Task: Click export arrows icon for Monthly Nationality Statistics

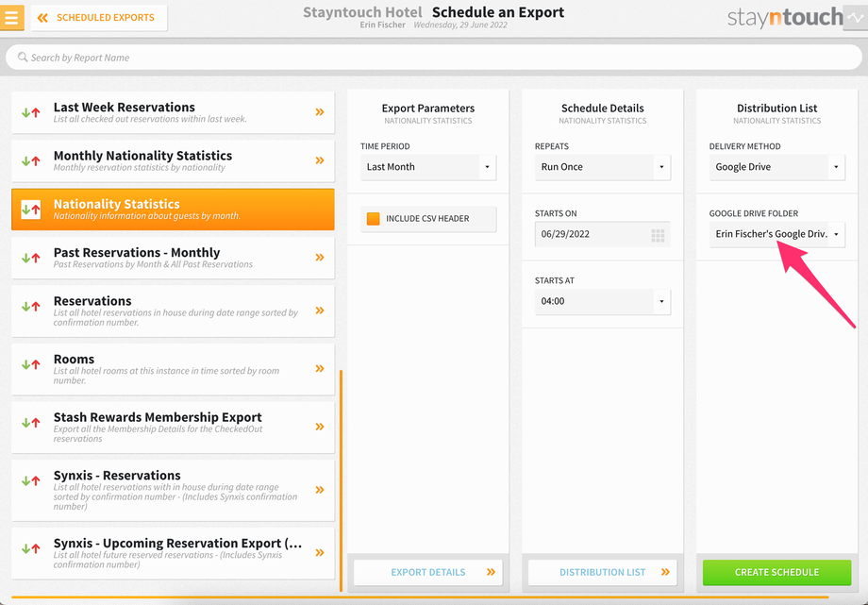Action: click(x=31, y=161)
